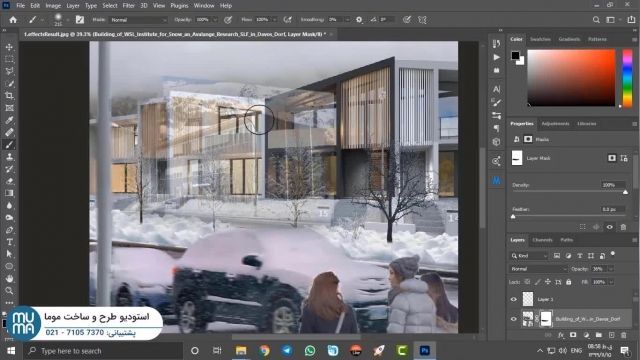Select the Frame tool

[9, 108]
